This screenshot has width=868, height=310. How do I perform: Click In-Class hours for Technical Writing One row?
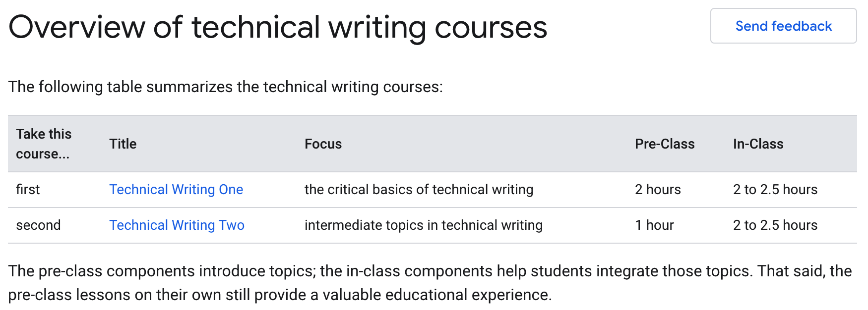tap(775, 190)
